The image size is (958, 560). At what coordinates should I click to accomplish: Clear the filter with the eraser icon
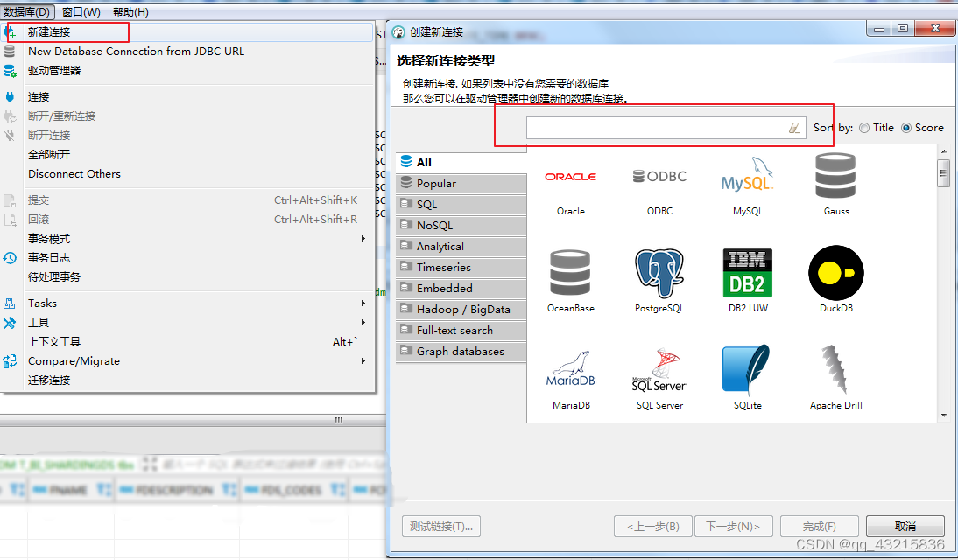pos(793,128)
